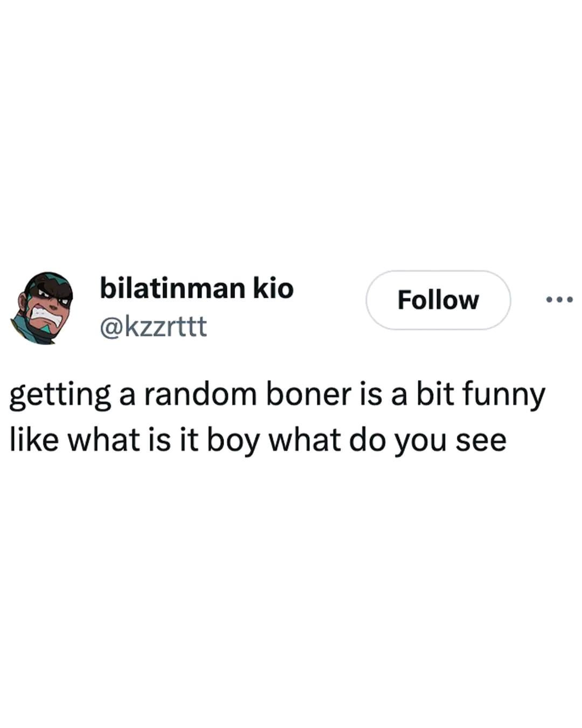Select the tweet line starting with 'like what'

point(258,441)
